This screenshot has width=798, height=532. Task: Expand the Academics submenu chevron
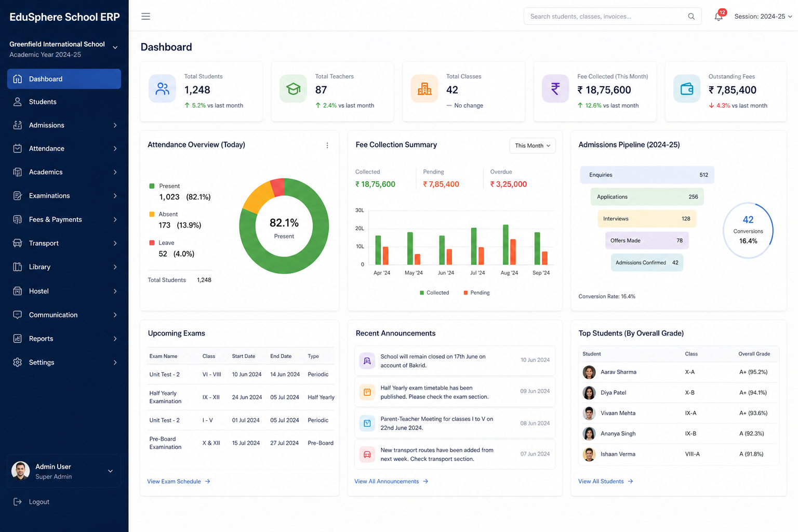(115, 172)
